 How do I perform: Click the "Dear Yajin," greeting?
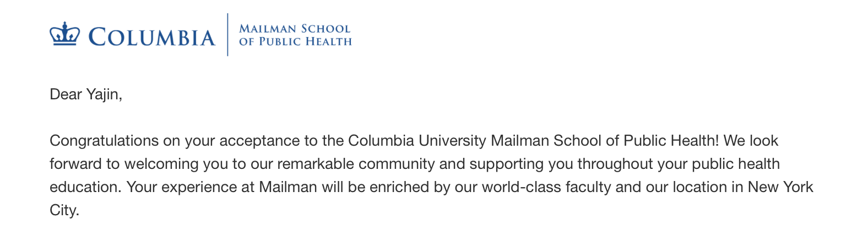(86, 94)
